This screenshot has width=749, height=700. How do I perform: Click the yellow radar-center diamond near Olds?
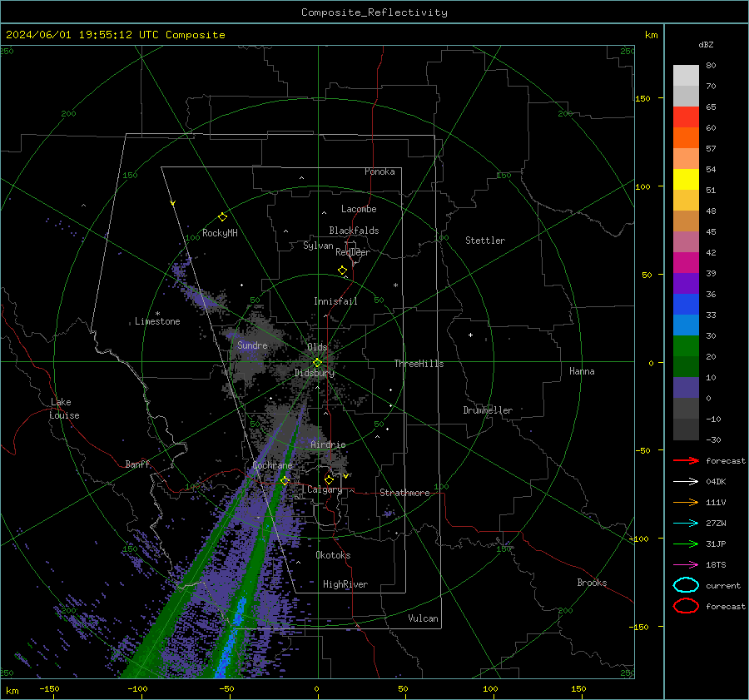tap(317, 363)
